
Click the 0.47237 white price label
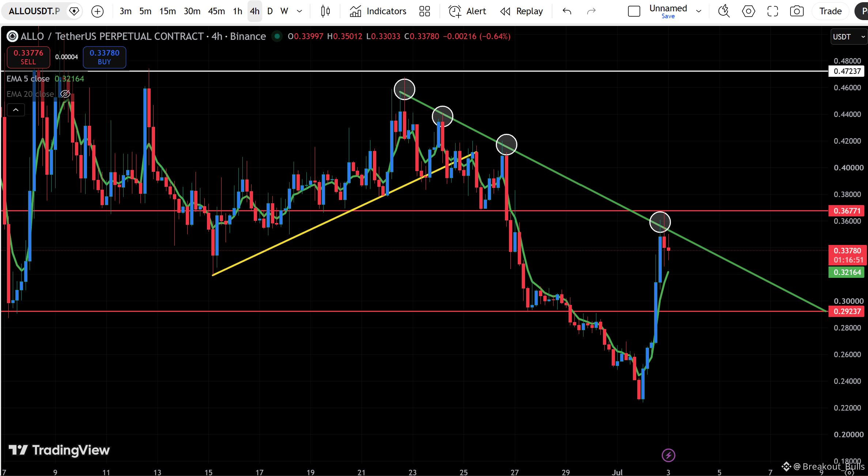(x=846, y=71)
